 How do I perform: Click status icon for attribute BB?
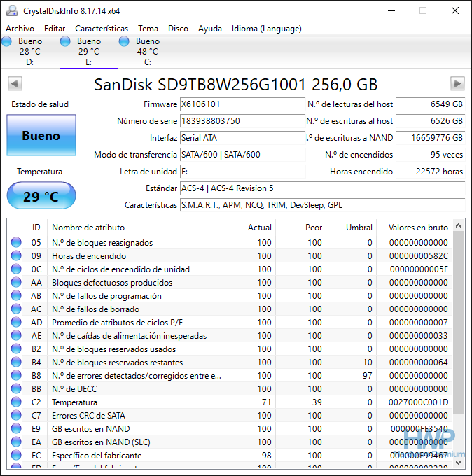click(x=16, y=389)
